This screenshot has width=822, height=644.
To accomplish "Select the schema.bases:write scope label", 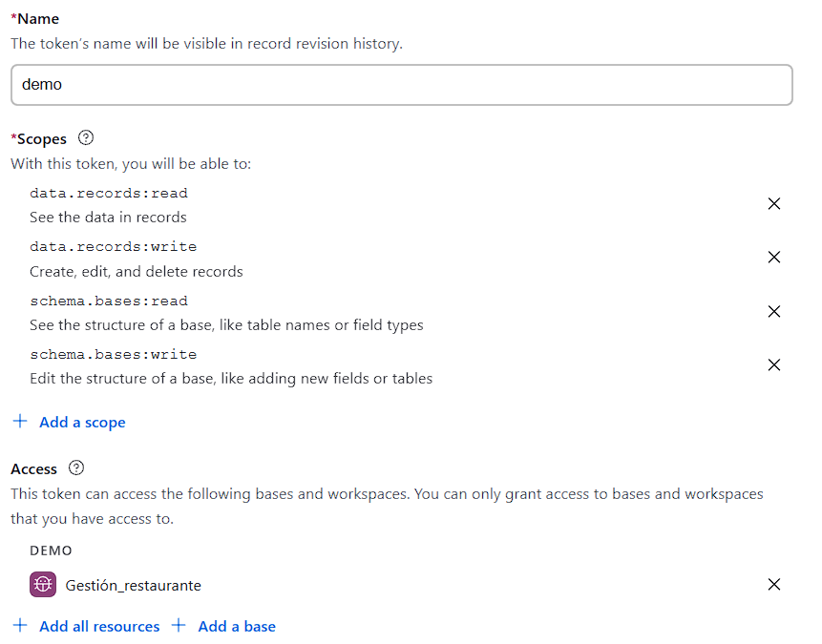I will pos(113,354).
